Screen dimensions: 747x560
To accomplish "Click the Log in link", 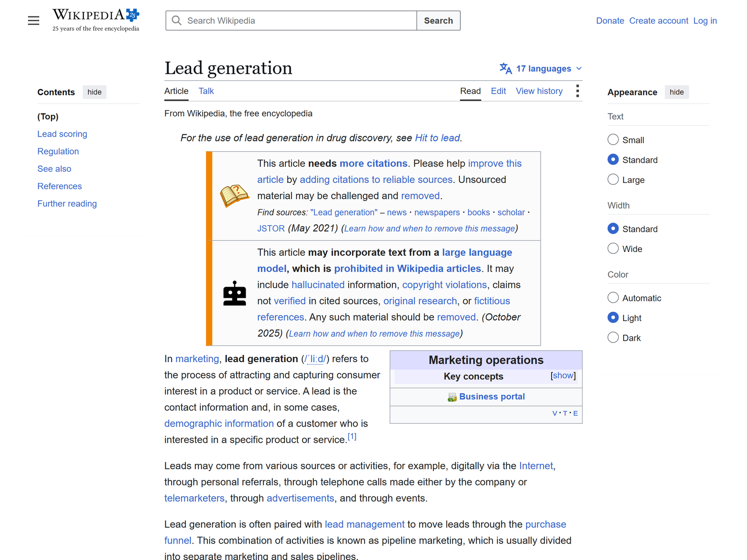I will [x=705, y=21].
